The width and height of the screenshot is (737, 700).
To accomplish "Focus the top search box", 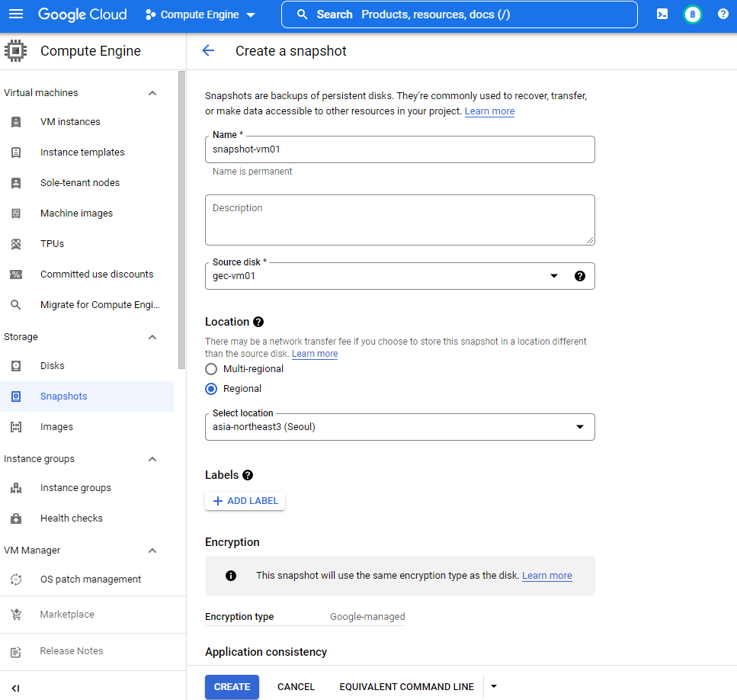I will pos(459,14).
